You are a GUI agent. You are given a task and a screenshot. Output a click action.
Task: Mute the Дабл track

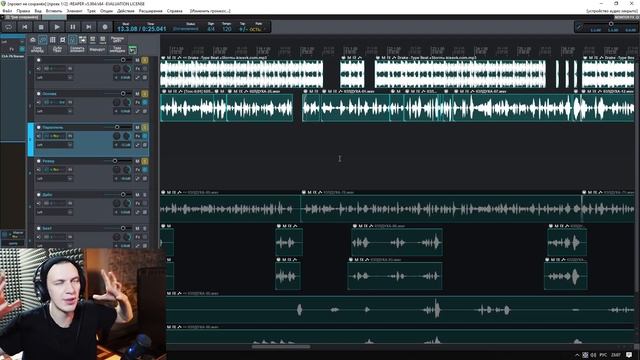pyautogui.click(x=138, y=195)
